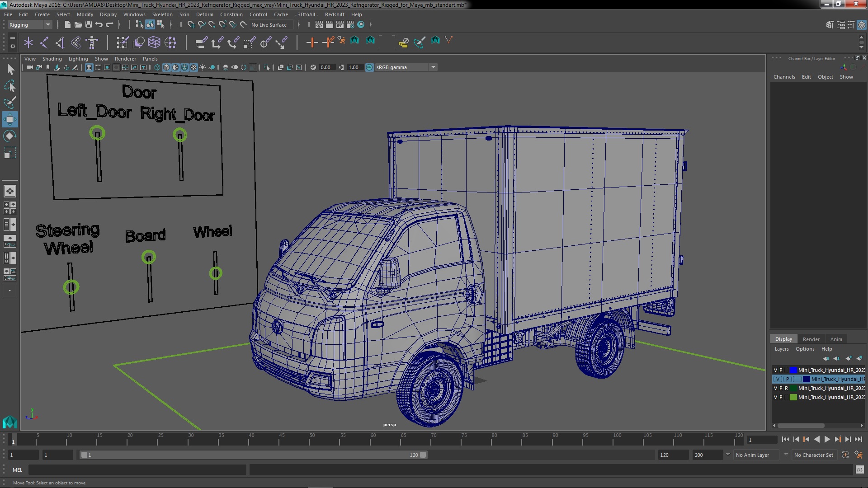Choose the Lattice deformer shelf icon

tap(154, 42)
